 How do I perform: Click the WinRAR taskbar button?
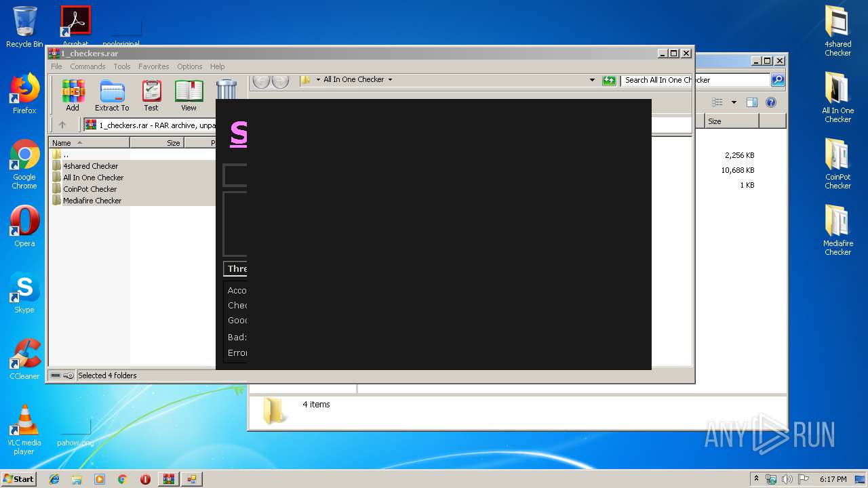[169, 479]
